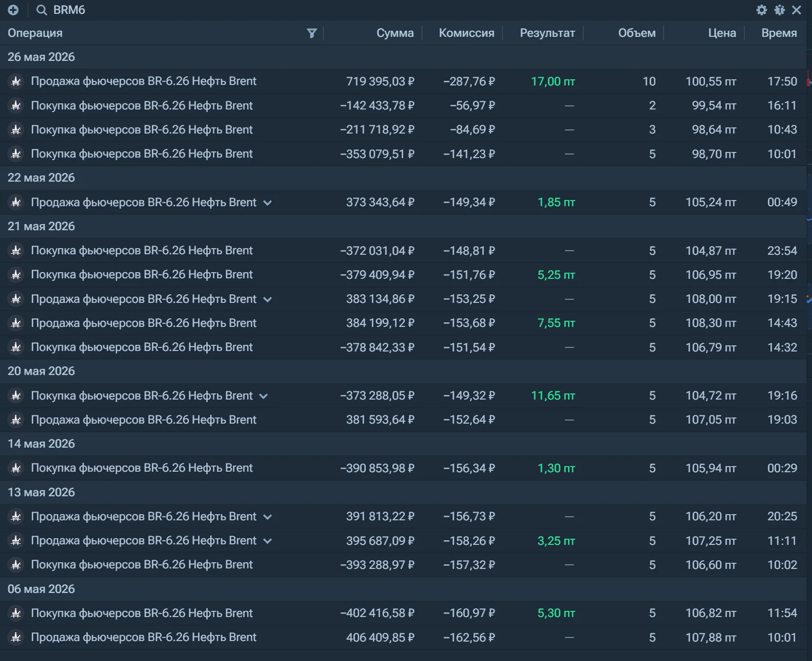812x661 pixels.
Task: Click the Brent icon on the 107,05 пт sale row
Action: (16, 420)
